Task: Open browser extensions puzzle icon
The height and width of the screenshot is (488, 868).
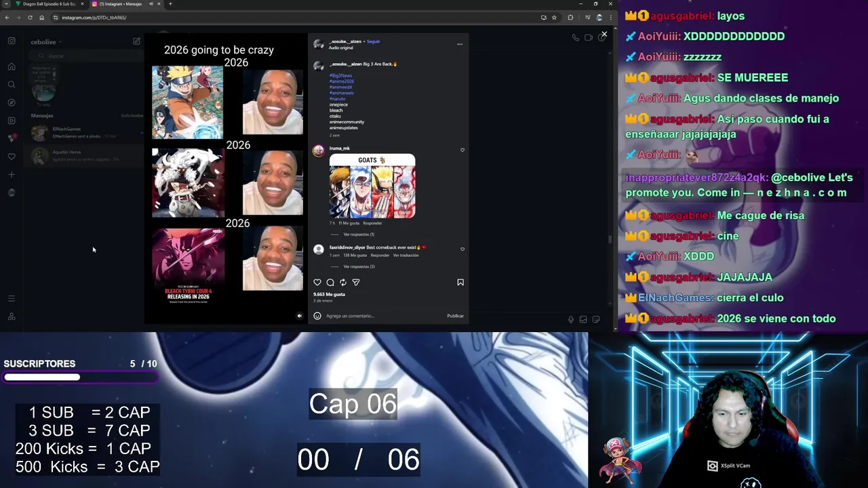Action: point(570,18)
